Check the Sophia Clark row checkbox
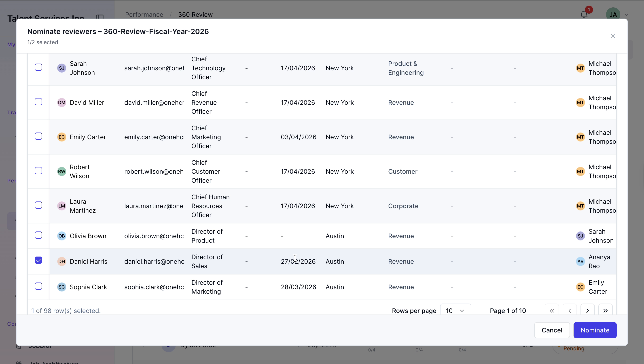Screen dimensions: 644x364 [x=38, y=286]
